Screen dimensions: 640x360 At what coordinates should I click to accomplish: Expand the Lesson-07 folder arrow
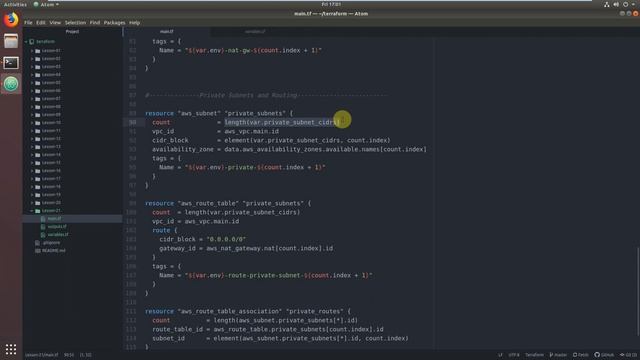pos(32,99)
